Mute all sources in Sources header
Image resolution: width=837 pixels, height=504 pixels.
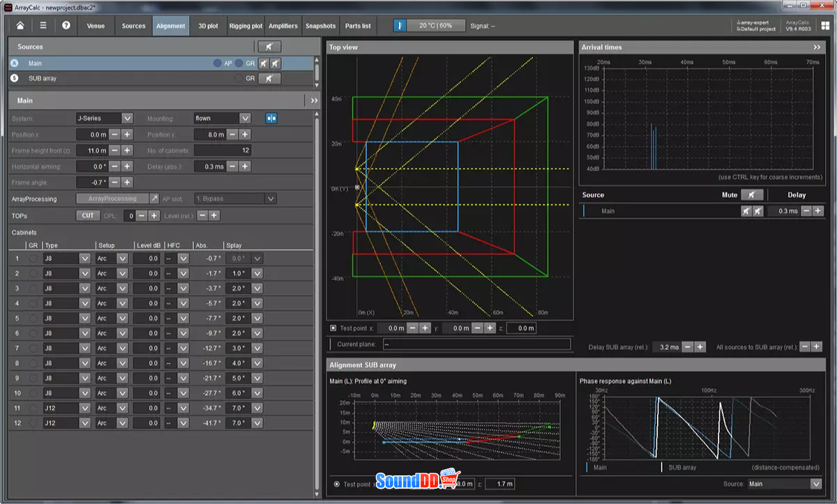(269, 47)
